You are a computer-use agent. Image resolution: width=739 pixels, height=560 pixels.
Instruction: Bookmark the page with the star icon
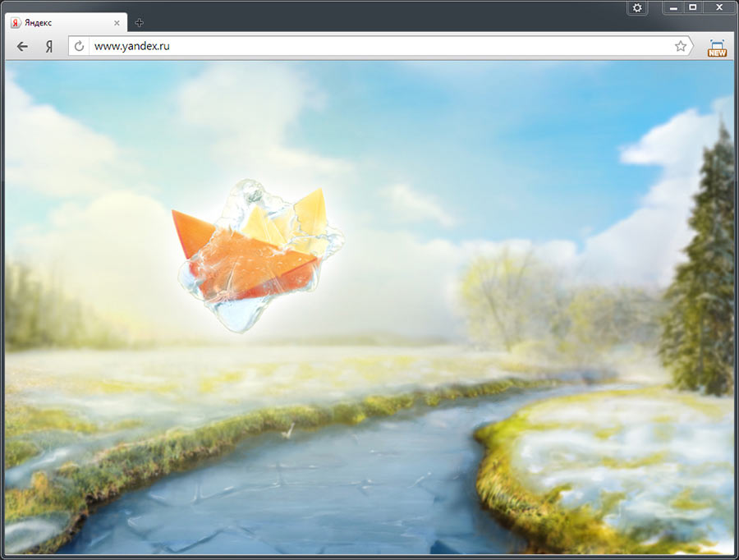[x=680, y=47]
